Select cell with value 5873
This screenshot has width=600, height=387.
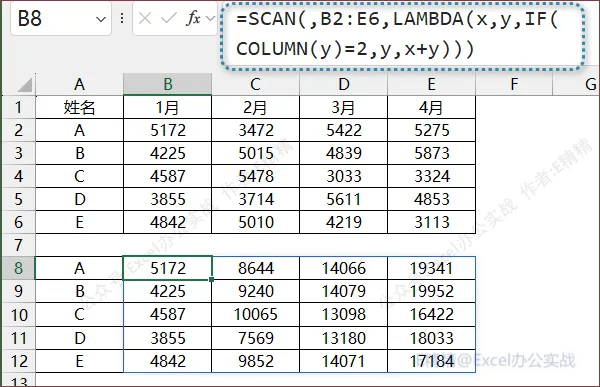click(431, 153)
